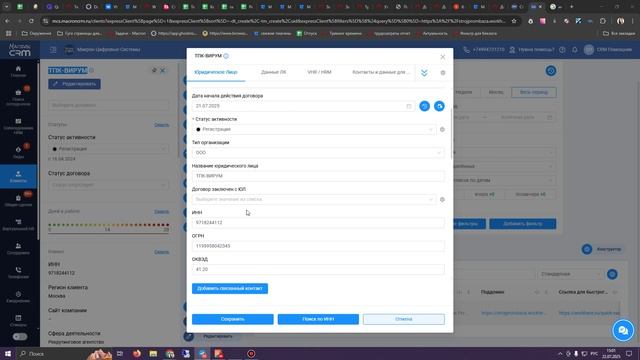Open the Leads section in sidebar

pos(18,152)
